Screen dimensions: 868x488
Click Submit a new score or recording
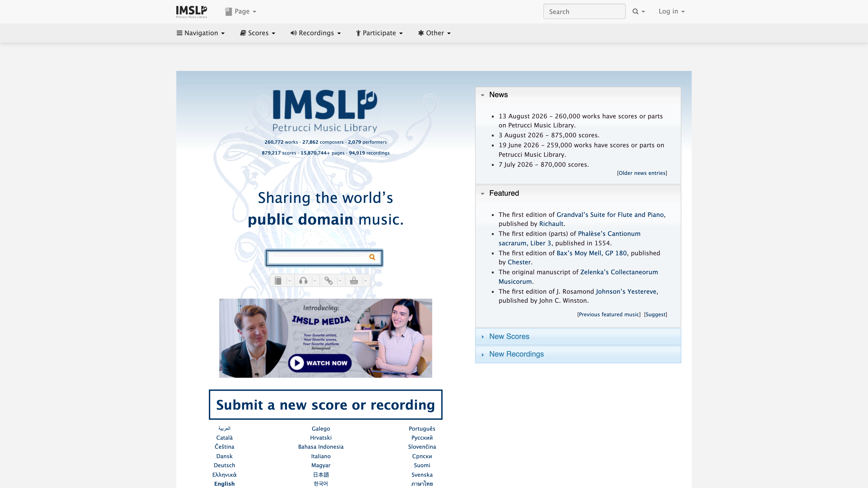(325, 405)
